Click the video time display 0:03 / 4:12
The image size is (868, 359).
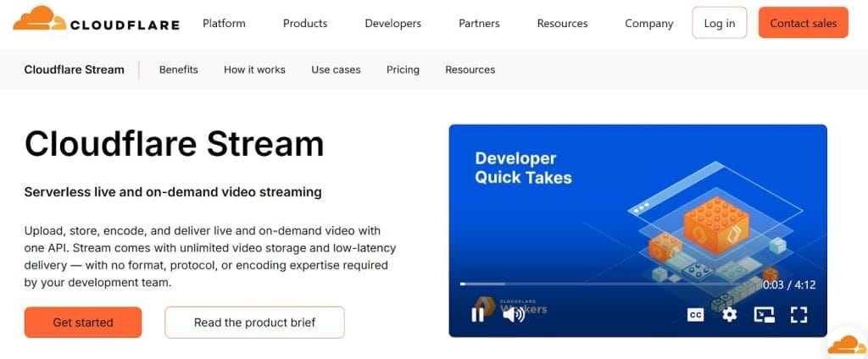pyautogui.click(x=789, y=285)
